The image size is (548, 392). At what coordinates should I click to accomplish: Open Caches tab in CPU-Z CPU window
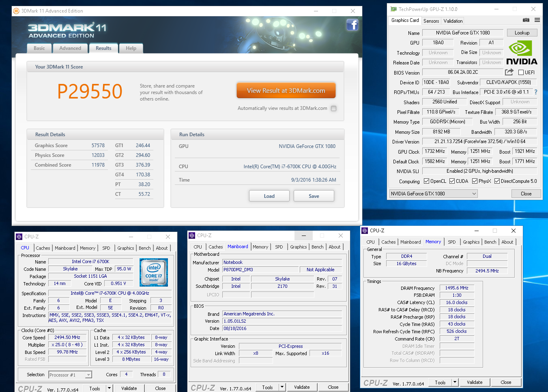(43, 248)
